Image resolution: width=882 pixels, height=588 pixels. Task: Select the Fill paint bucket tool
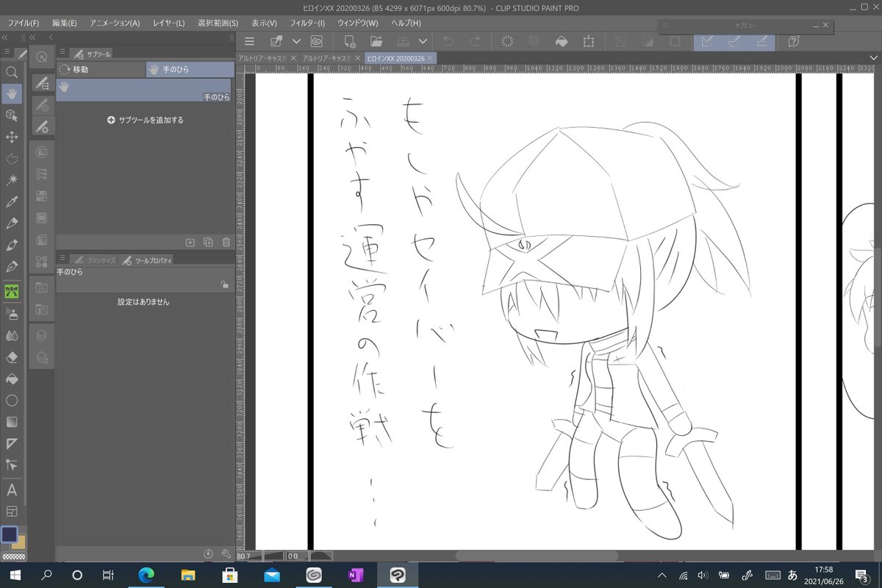tap(12, 379)
